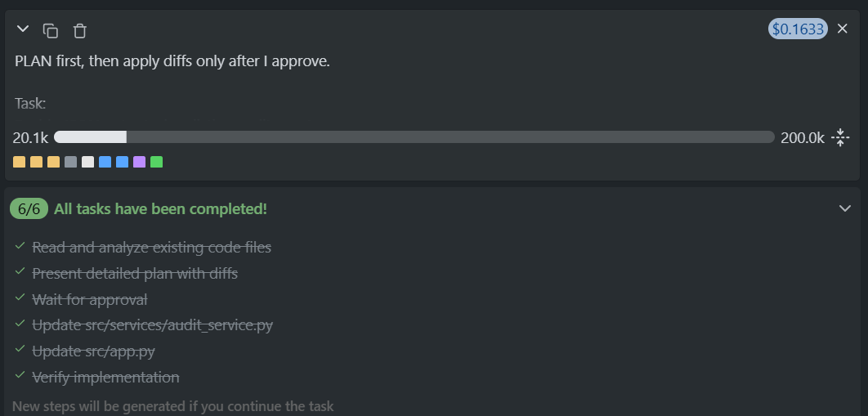
Task: Collapse the task header with the chevron
Action: point(23,29)
